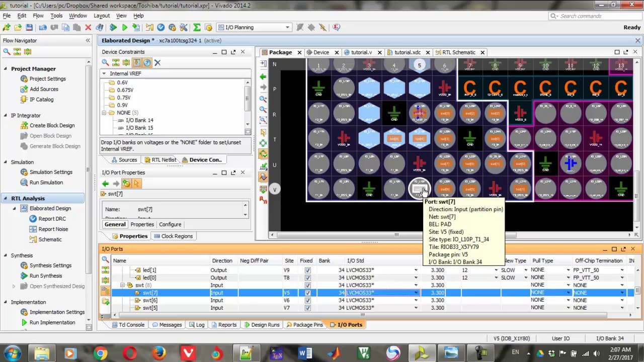
Task: Toggle the Fixed checkbox for swt[5]
Action: click(x=308, y=308)
